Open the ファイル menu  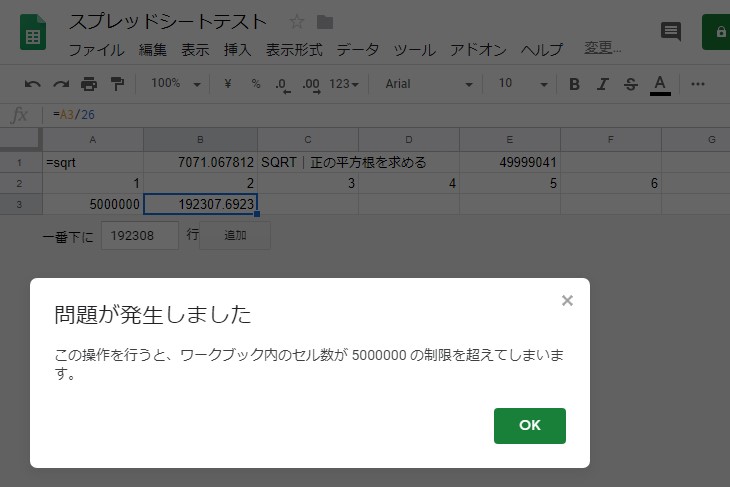point(96,49)
